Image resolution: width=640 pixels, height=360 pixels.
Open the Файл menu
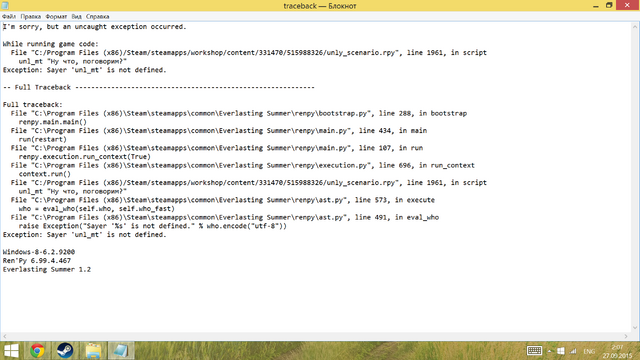click(9, 17)
